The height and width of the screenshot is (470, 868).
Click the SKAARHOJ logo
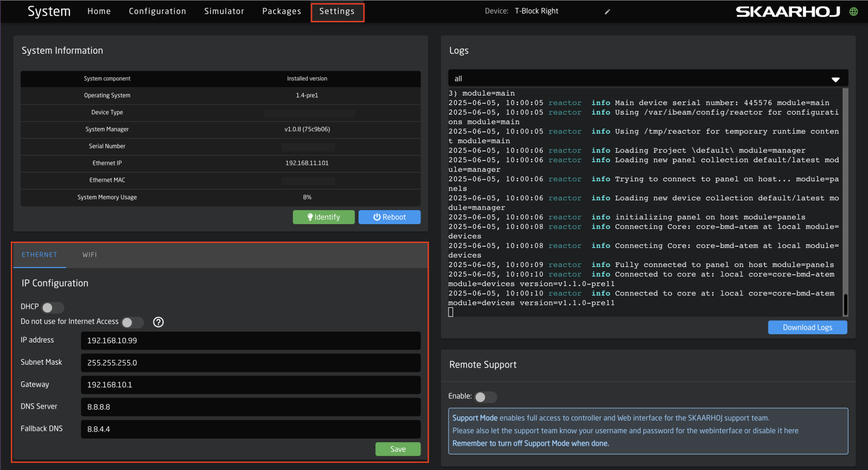788,11
